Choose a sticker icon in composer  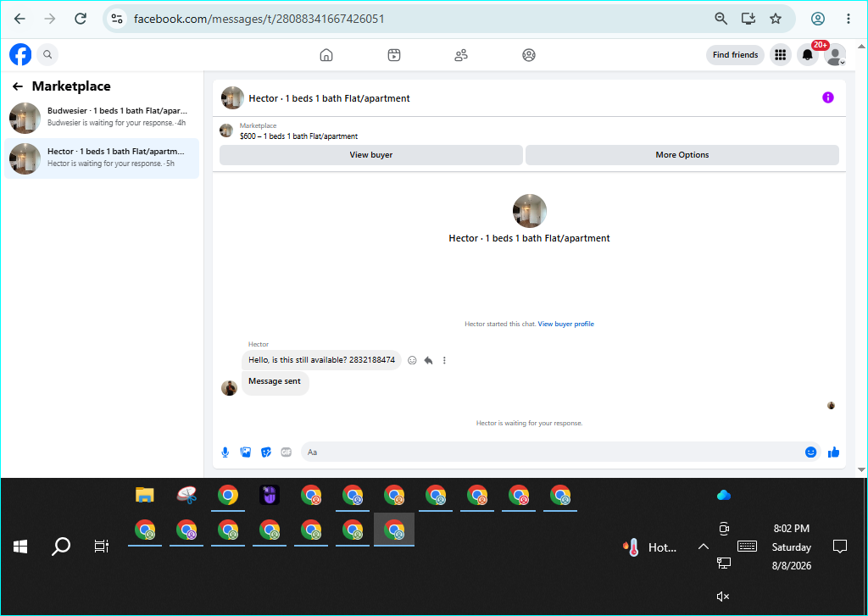pos(266,452)
